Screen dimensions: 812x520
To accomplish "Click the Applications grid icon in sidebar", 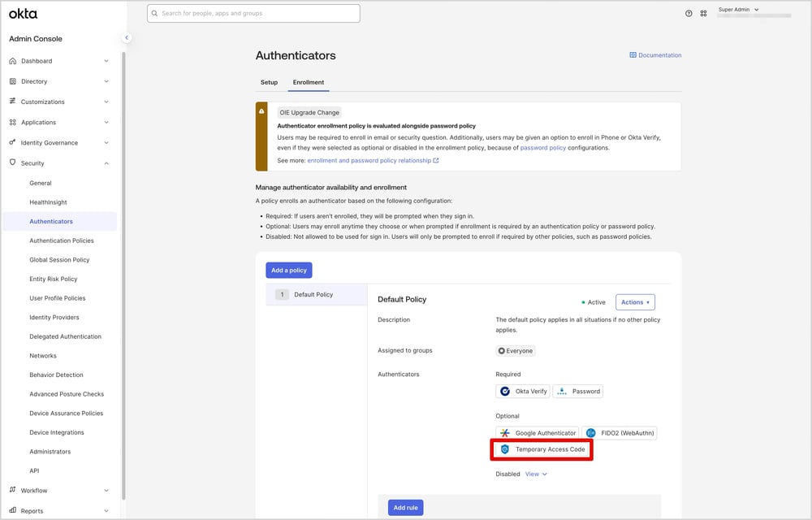I will [x=12, y=122].
